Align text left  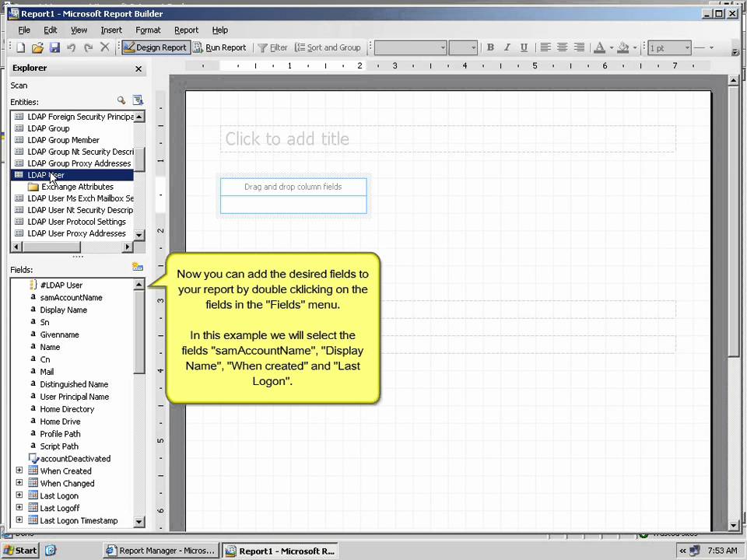tap(545, 47)
